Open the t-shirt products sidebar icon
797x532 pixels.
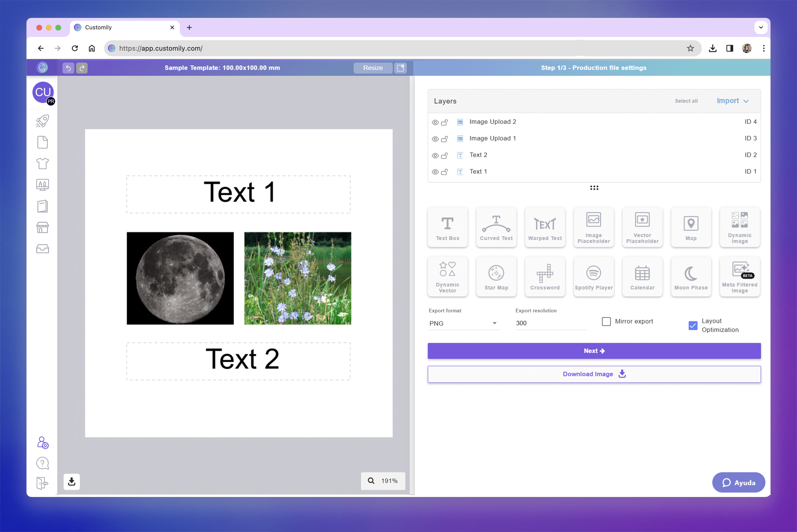(42, 164)
